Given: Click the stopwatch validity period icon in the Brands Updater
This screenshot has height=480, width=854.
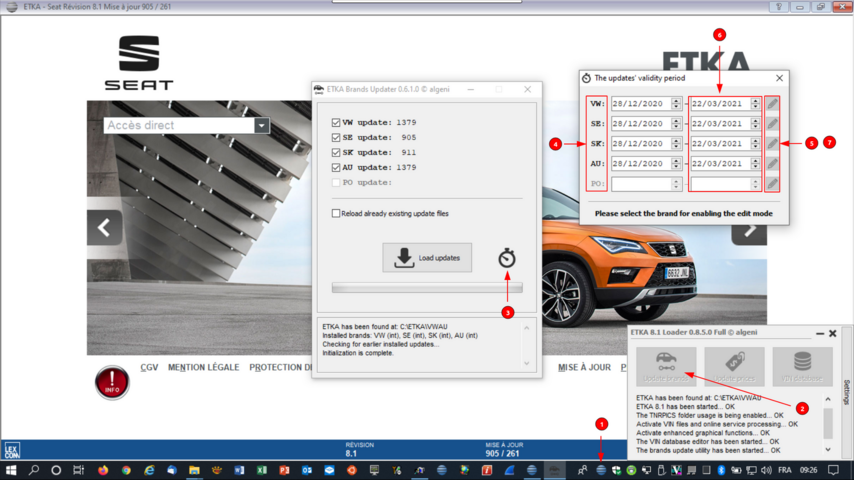Looking at the screenshot, I should coord(507,258).
